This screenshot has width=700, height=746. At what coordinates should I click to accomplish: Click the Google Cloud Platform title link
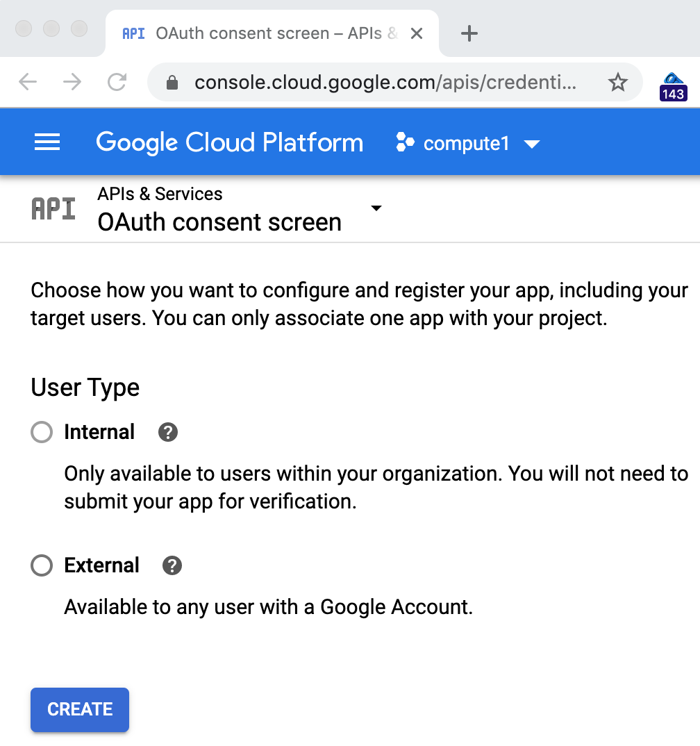pos(229,142)
